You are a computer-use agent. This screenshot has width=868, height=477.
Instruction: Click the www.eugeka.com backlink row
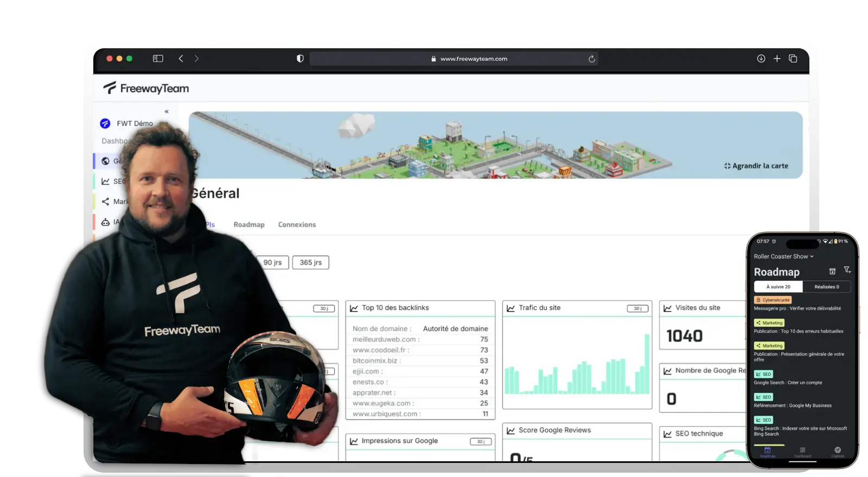pos(420,403)
